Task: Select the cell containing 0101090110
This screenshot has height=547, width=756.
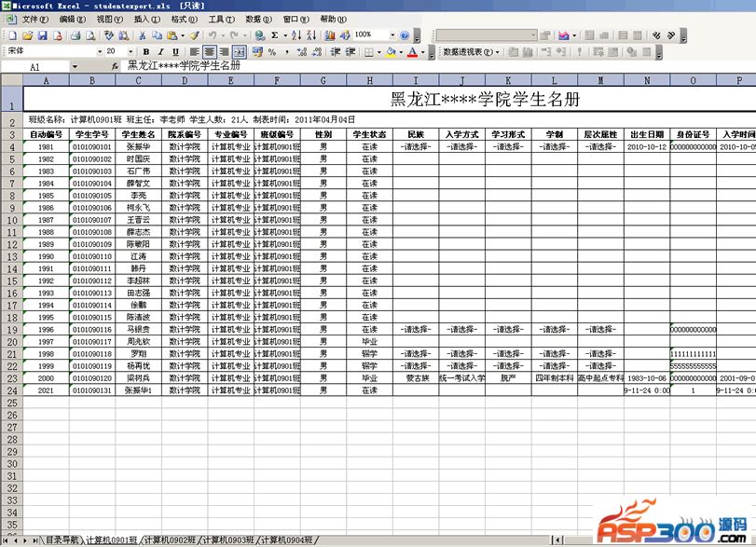Action: pyautogui.click(x=92, y=256)
